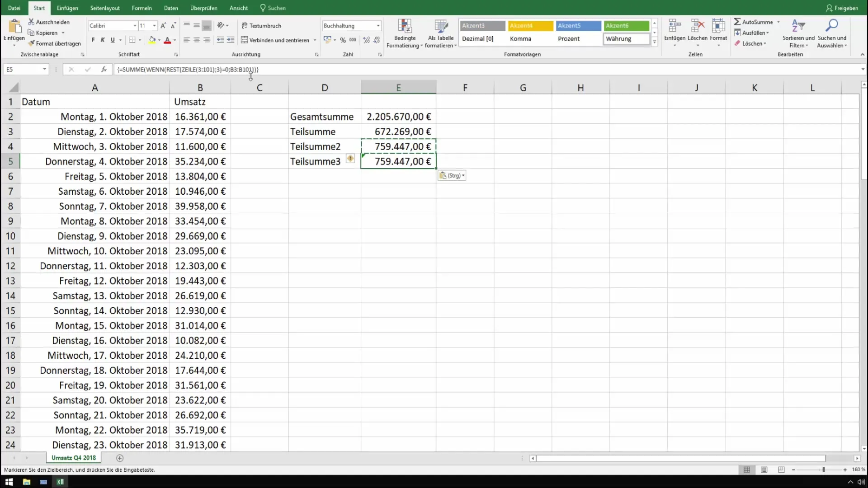Open paste options Strg dropdown

pos(452,176)
